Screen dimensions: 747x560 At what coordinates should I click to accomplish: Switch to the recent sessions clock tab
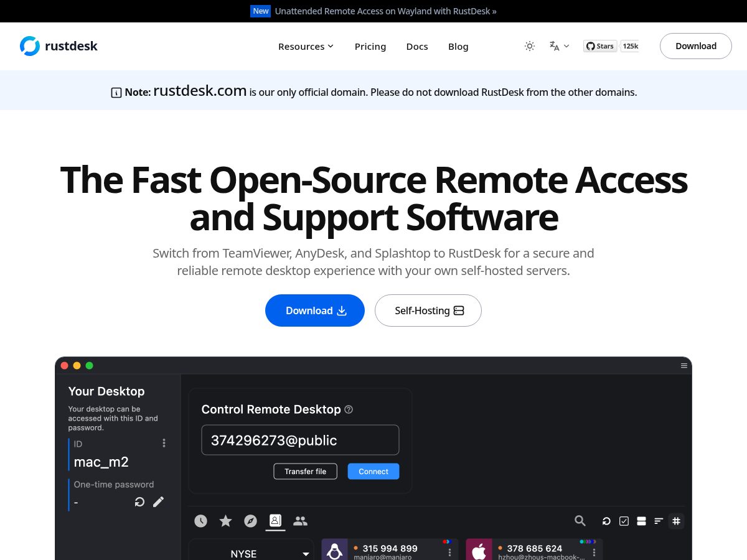click(200, 521)
